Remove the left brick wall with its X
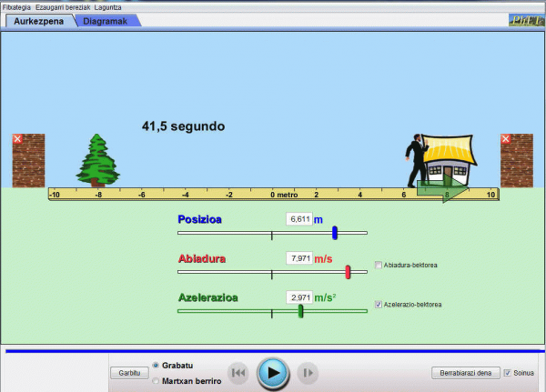This screenshot has height=392, width=546. tap(18, 139)
